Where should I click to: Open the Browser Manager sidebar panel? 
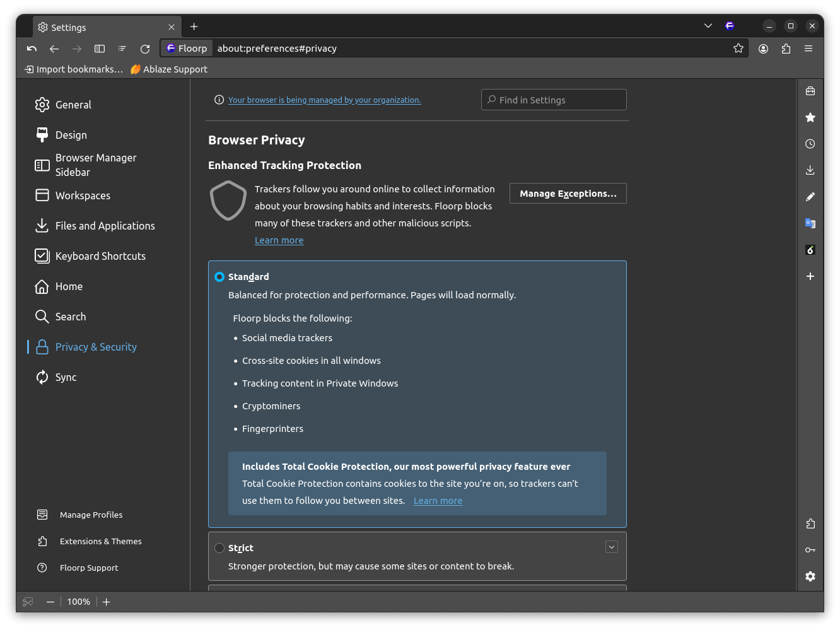coord(96,165)
